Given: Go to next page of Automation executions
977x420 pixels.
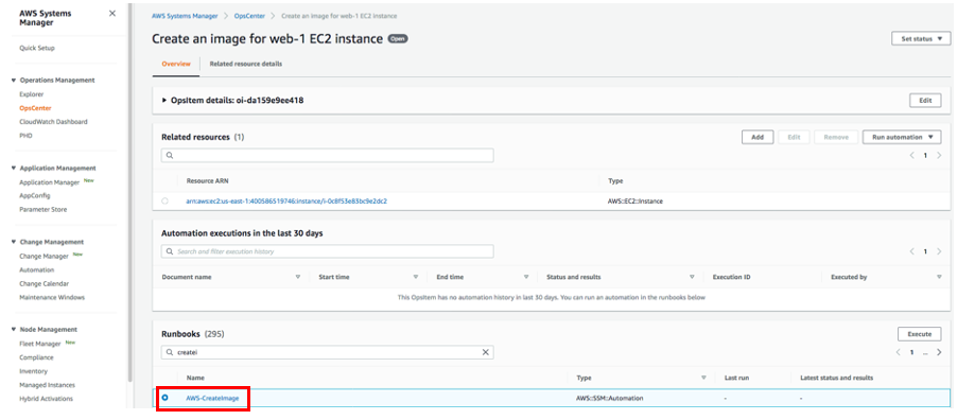Looking at the screenshot, I should click(x=939, y=252).
